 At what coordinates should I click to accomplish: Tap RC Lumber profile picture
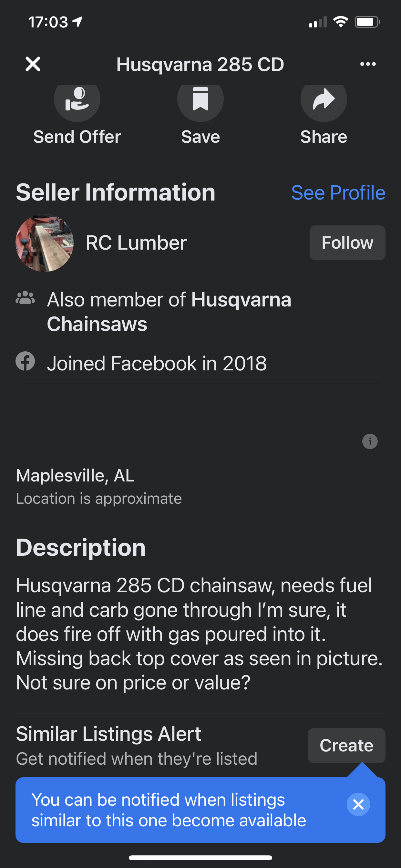pyautogui.click(x=45, y=243)
